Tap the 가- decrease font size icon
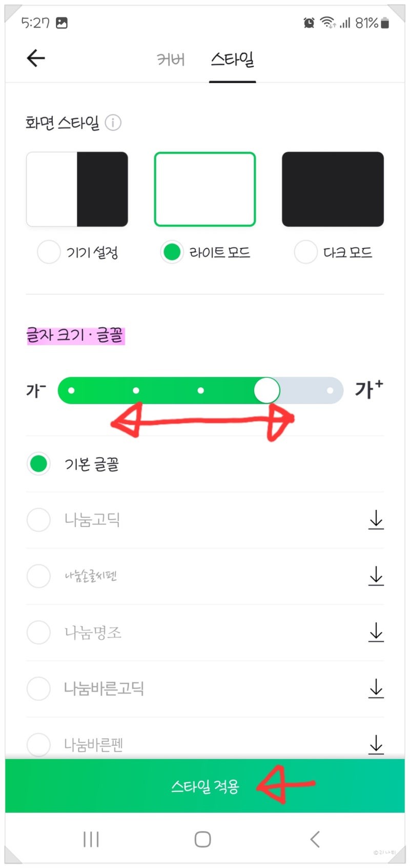Screen dimensions: 410x868 (36, 390)
